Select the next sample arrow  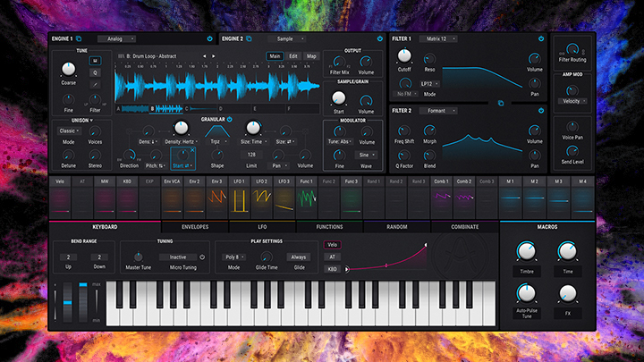[x=214, y=56]
